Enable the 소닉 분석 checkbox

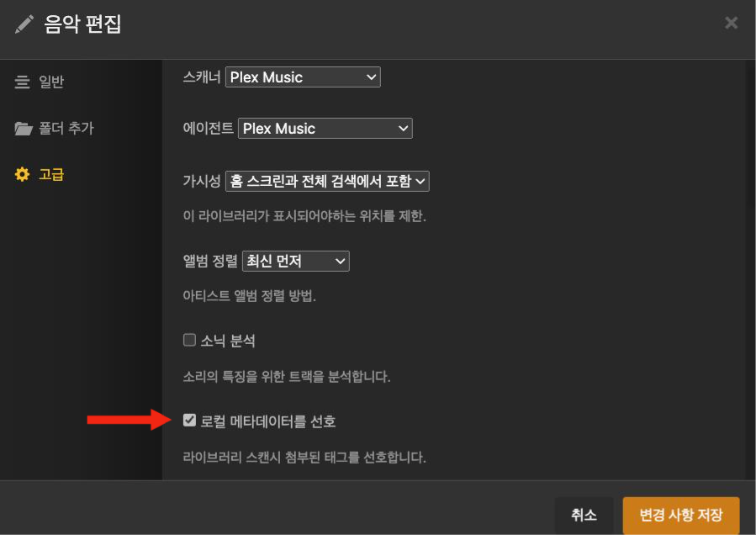coord(189,341)
